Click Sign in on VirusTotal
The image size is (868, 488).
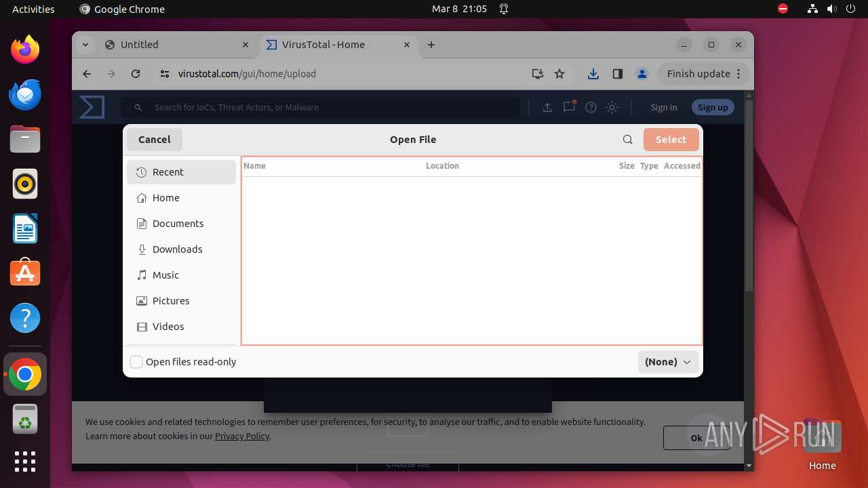(664, 107)
